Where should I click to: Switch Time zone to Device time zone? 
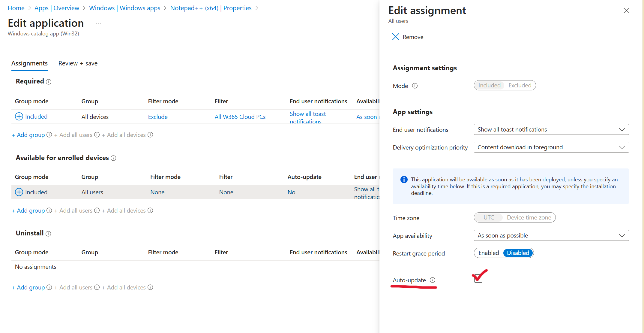(x=529, y=218)
